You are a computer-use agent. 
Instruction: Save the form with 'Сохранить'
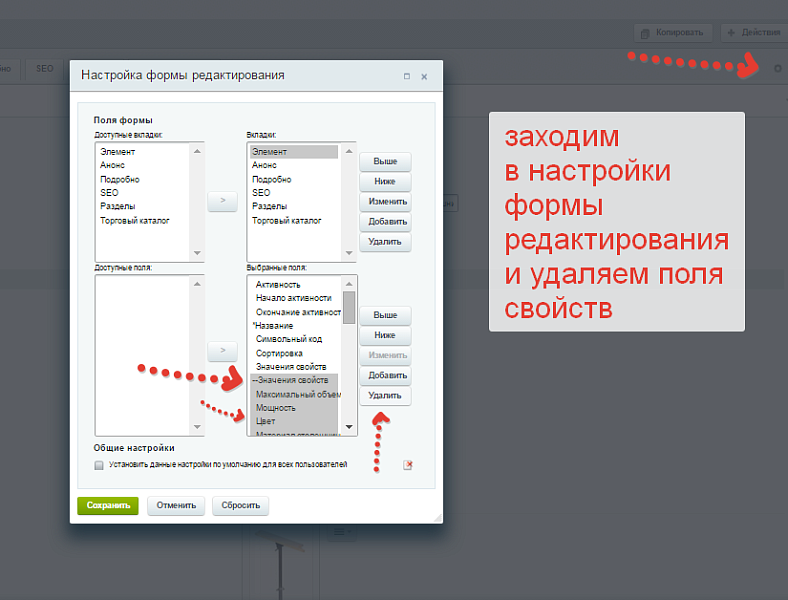click(108, 505)
